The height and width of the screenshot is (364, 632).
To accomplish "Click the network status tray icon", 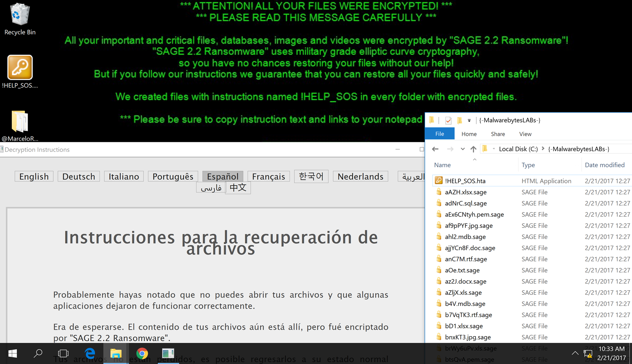I will pos(588,354).
